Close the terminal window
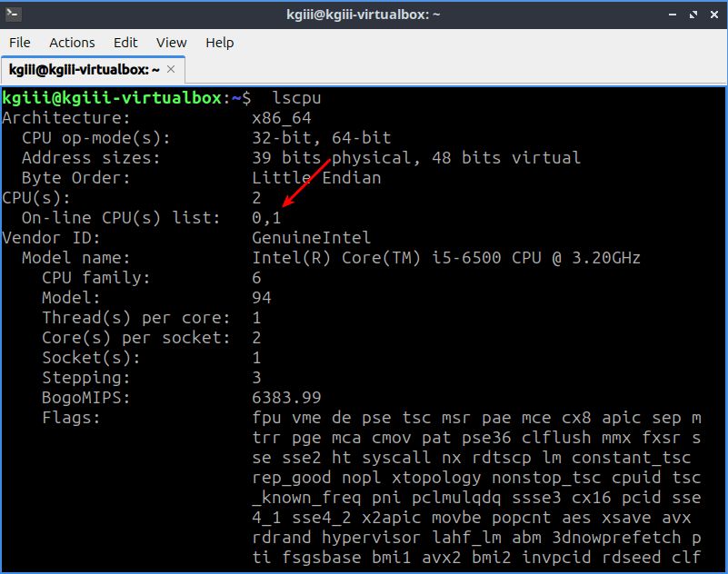 point(714,15)
